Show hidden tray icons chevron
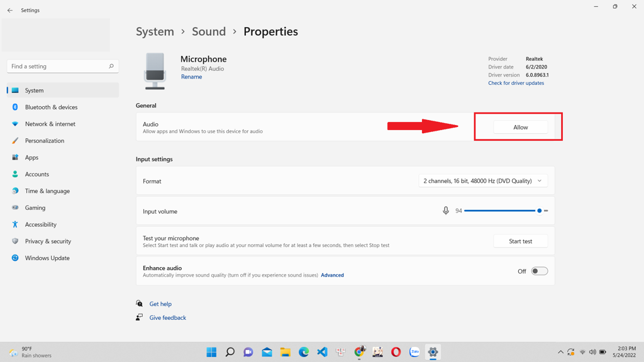644x362 pixels. (560, 352)
